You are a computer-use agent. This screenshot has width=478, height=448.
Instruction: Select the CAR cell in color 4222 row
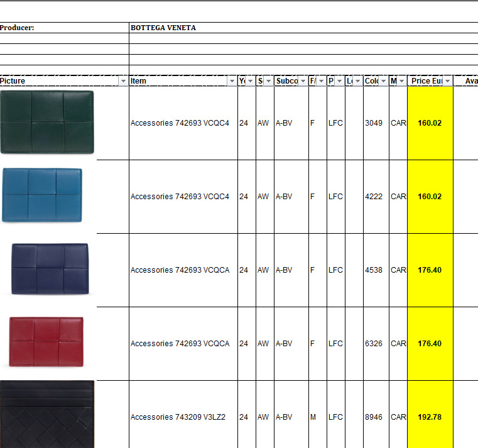point(398,197)
